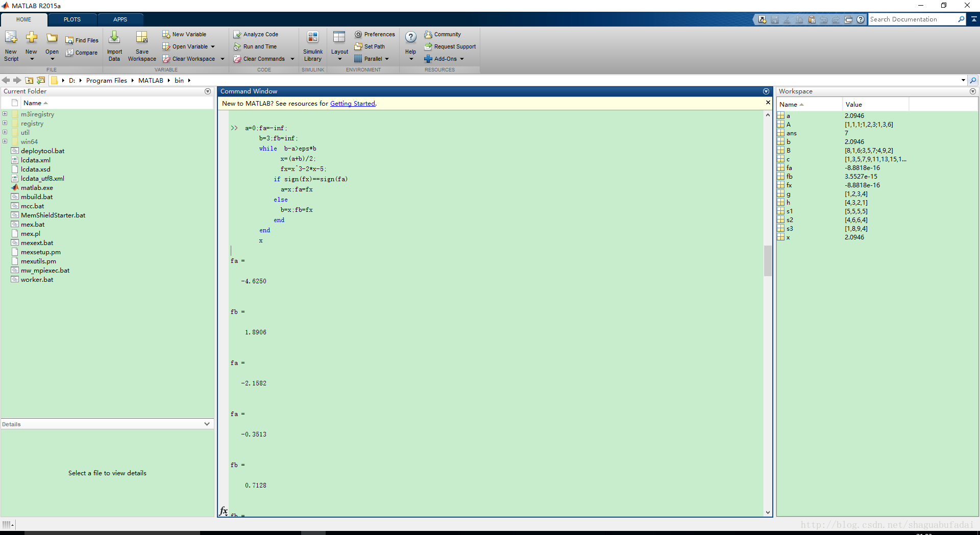The width and height of the screenshot is (980, 535).
Task: Click the New Script icon
Action: [x=11, y=37]
